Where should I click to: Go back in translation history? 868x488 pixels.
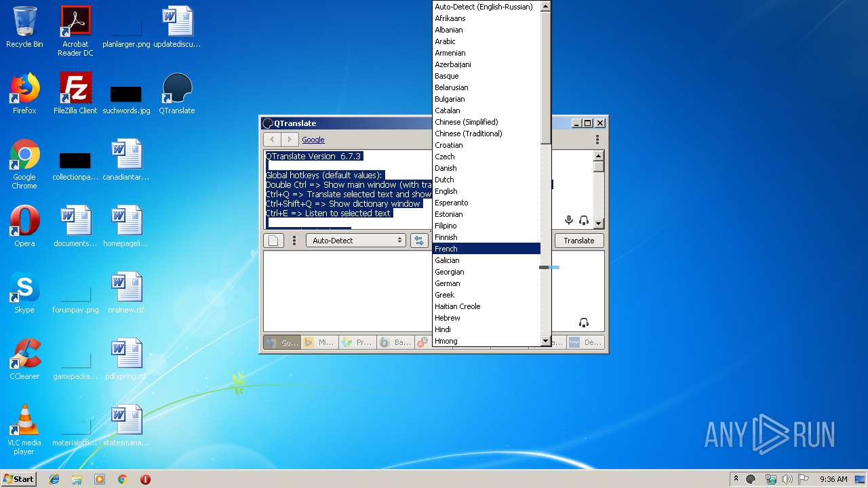point(272,140)
